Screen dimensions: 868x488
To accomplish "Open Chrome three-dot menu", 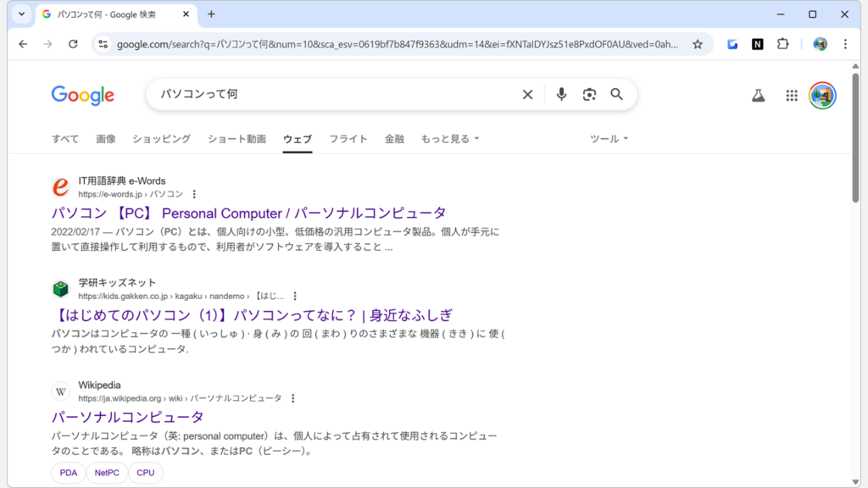I will click(845, 44).
